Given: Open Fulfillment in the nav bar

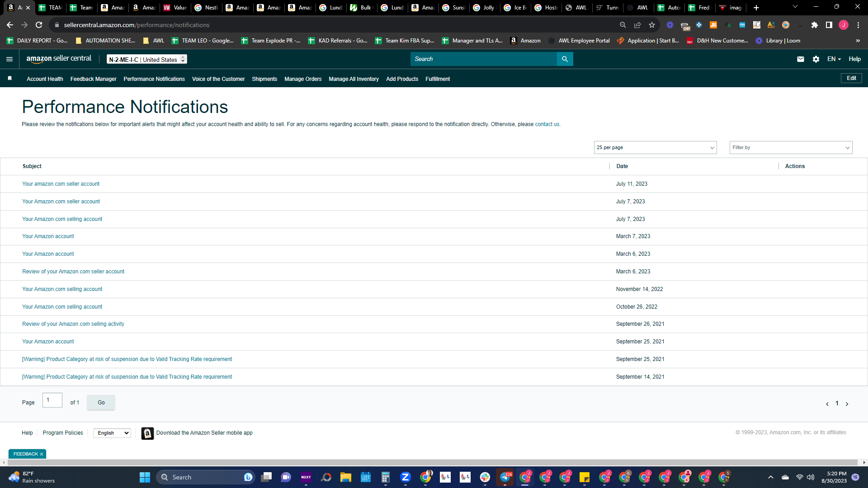Looking at the screenshot, I should [438, 79].
